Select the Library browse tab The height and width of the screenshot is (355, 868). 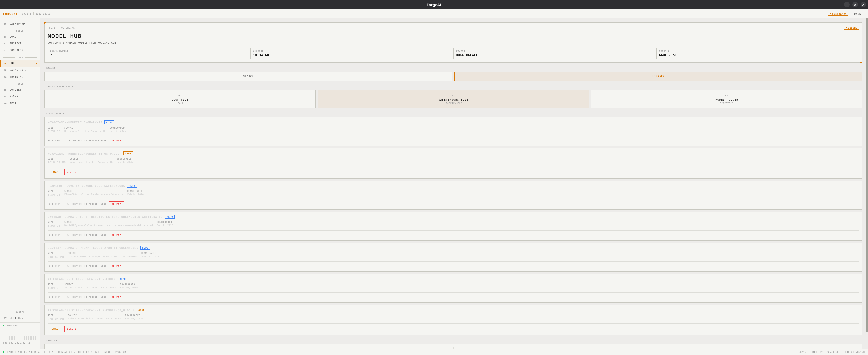[x=658, y=76]
